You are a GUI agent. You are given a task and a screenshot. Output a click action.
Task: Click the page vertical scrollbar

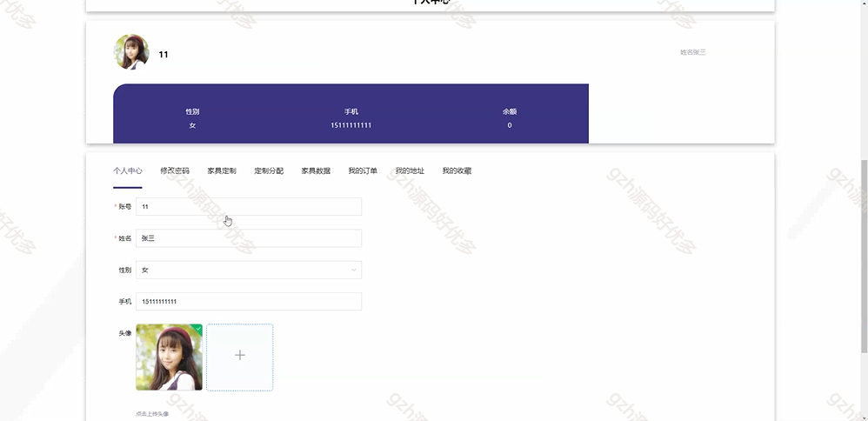865,257
